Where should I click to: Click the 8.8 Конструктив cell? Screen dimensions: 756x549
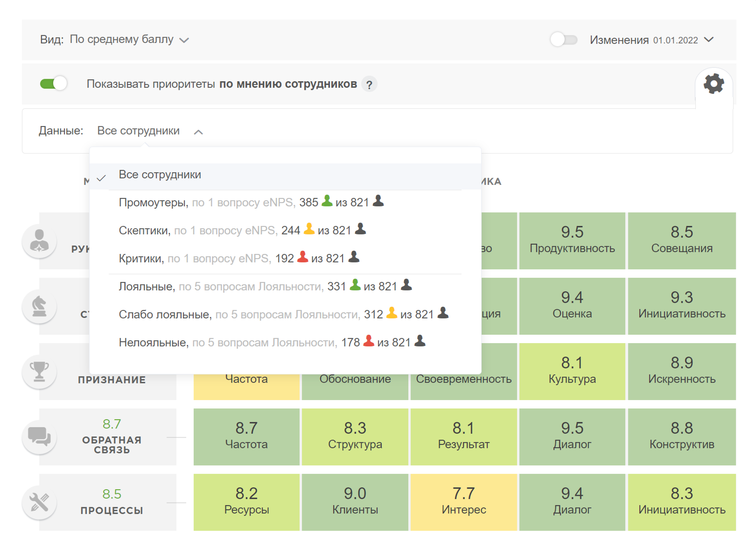[x=682, y=436]
